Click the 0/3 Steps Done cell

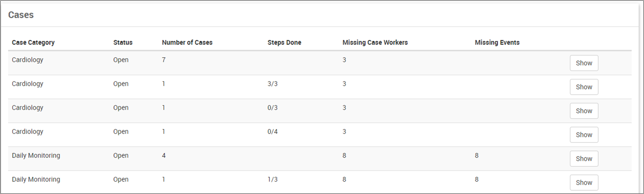pyautogui.click(x=272, y=108)
